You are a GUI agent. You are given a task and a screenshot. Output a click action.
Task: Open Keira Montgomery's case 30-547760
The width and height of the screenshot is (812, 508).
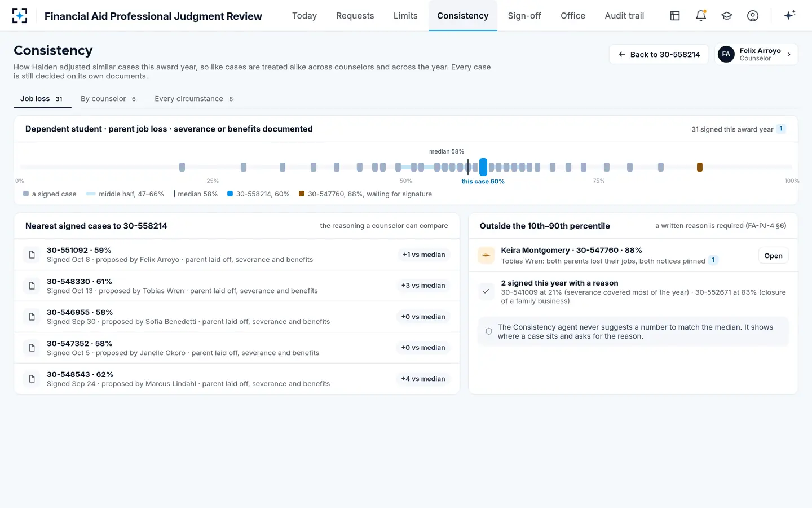(773, 256)
